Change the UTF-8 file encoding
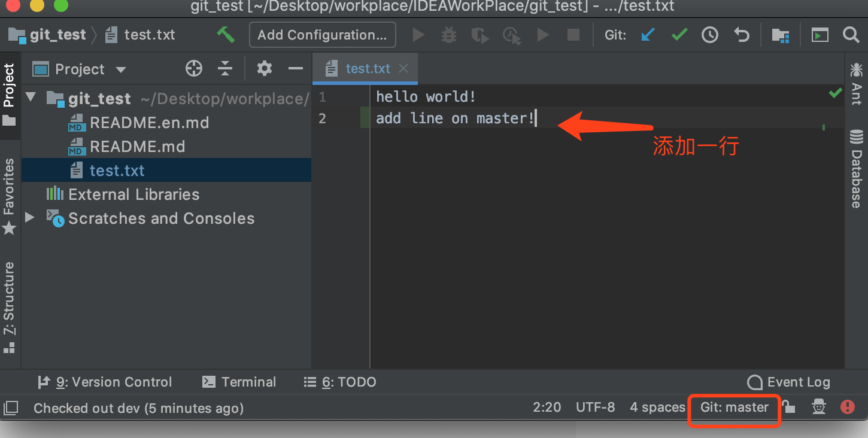The width and height of the screenshot is (868, 438). pyautogui.click(x=595, y=407)
